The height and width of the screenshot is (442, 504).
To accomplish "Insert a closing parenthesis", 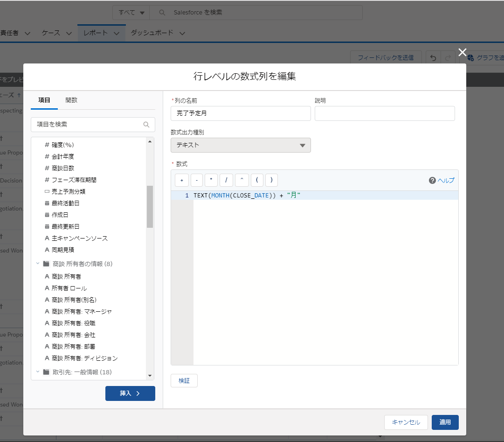I will pos(272,180).
